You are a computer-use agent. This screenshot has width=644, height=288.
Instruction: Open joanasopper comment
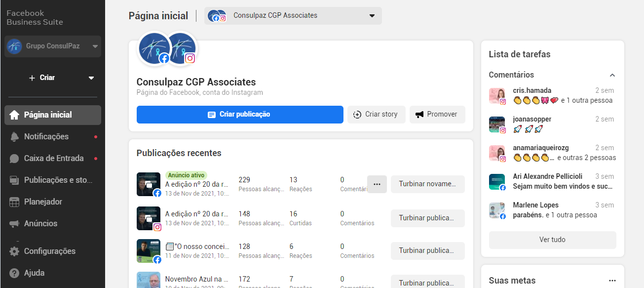tap(552, 124)
